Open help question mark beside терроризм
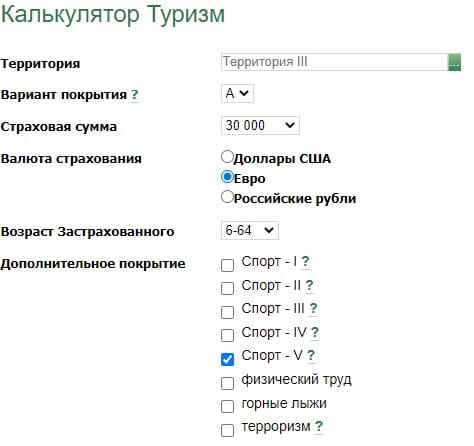 pos(319,426)
